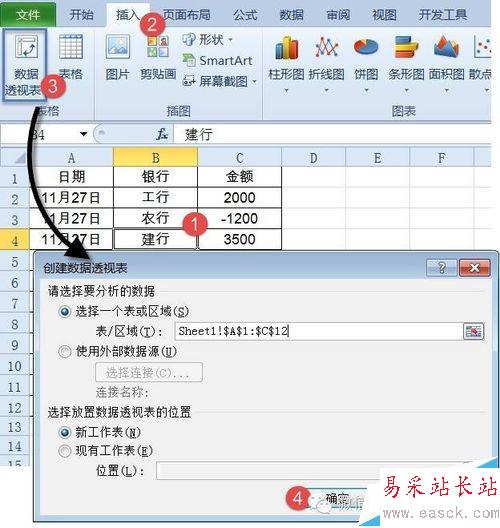The width and height of the screenshot is (500, 528).
Task: Switch to Developer (开发工具) tab
Action: point(443,15)
